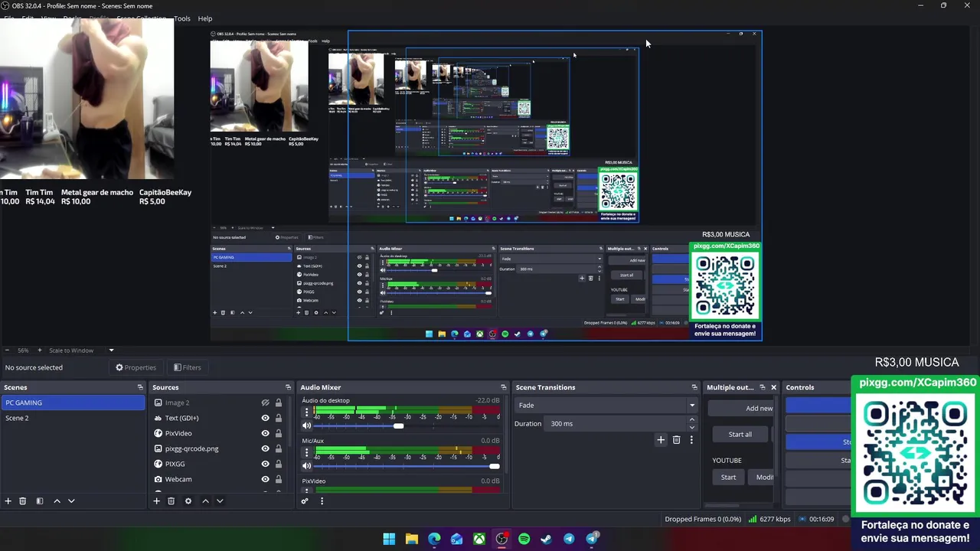Unlock the Image 2 source
The width and height of the screenshot is (980, 551).
279,403
